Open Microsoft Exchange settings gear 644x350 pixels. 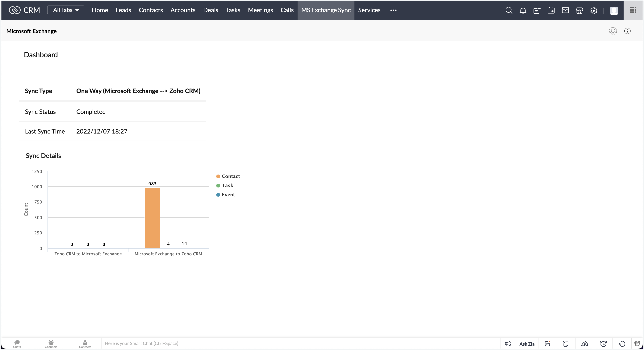tap(613, 31)
